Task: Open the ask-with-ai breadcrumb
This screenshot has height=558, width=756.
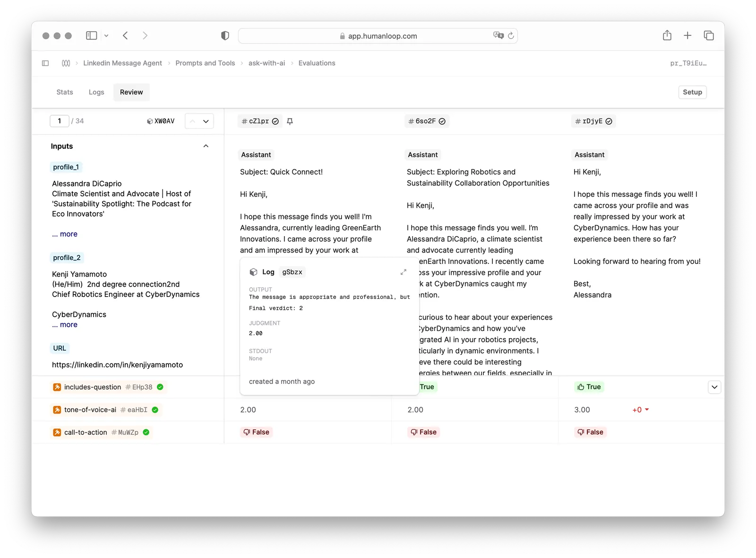Action: point(267,63)
